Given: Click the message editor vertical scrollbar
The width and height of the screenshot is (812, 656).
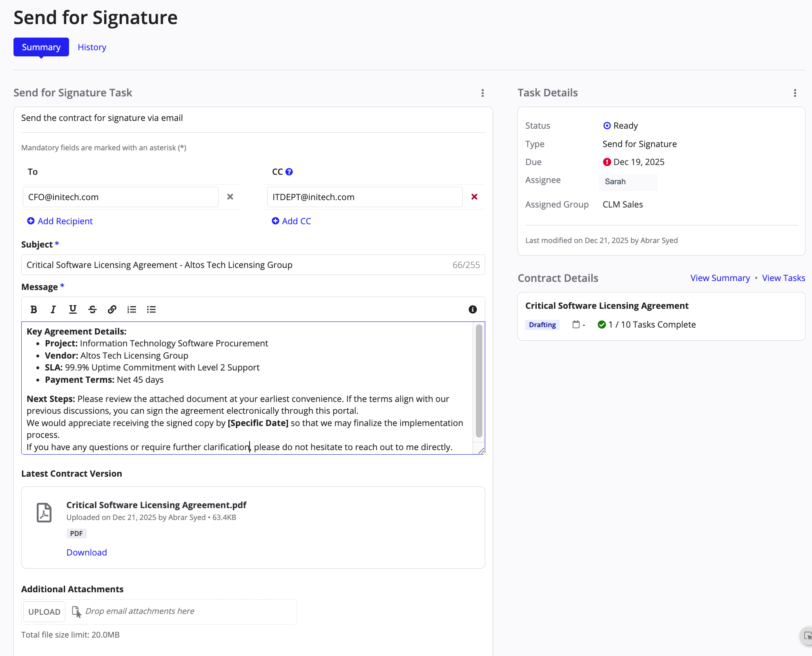Looking at the screenshot, I should pyautogui.click(x=479, y=381).
